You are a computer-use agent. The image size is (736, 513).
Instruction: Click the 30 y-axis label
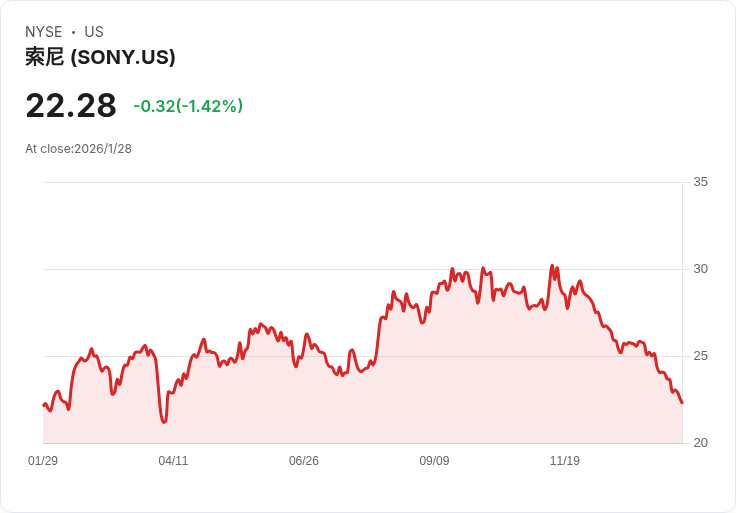[700, 269]
